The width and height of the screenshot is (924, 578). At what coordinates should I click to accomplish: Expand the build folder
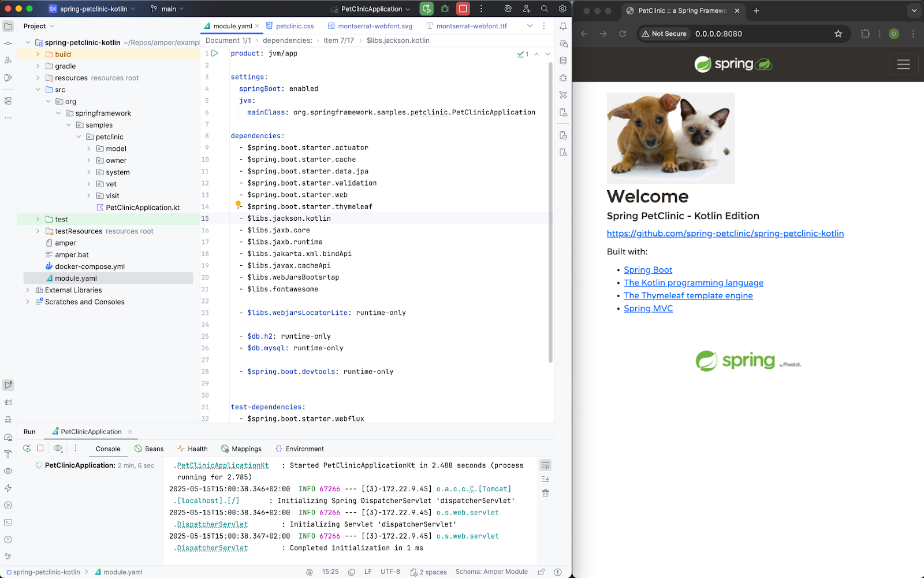38,54
